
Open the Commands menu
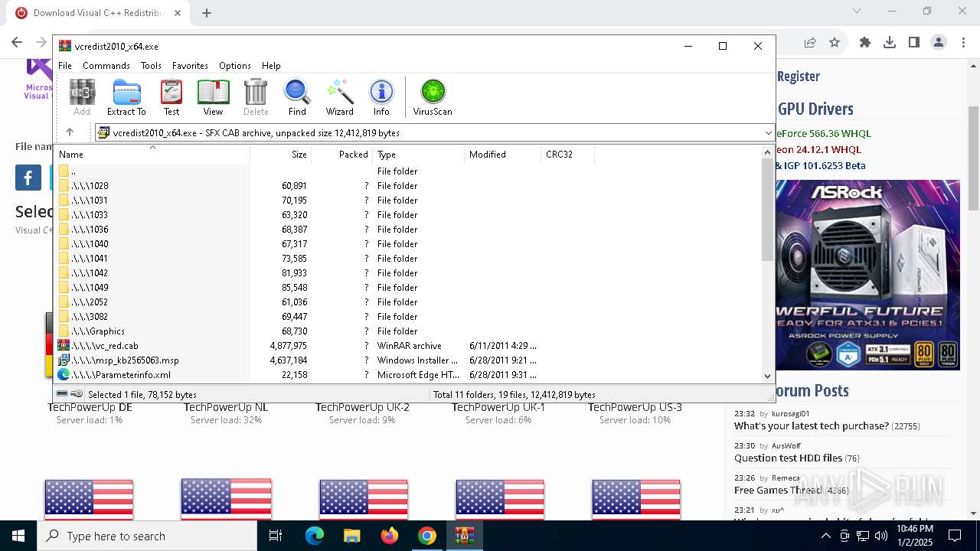(106, 66)
